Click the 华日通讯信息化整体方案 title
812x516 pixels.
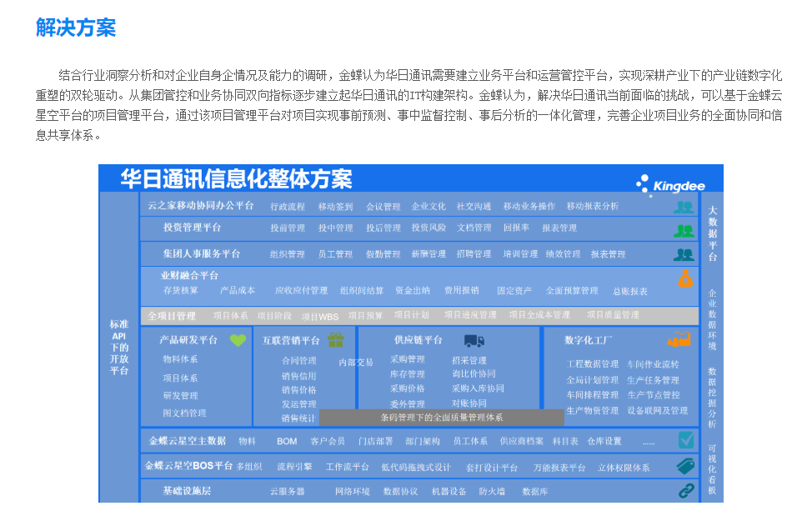tap(236, 179)
